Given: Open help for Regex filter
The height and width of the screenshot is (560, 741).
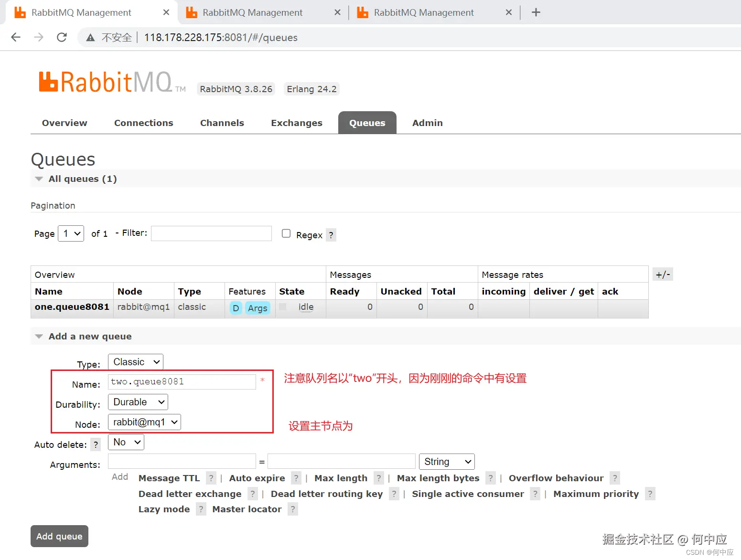Looking at the screenshot, I should pos(331,235).
